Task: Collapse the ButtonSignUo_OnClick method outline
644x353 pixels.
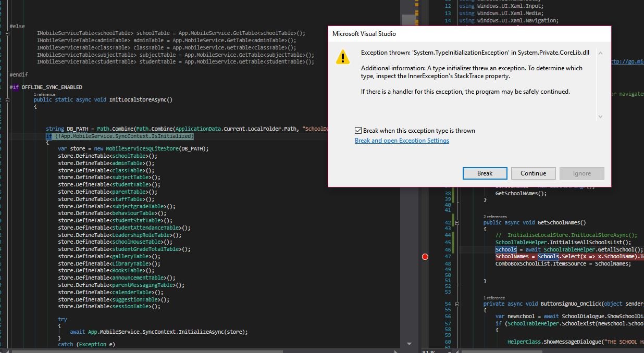Action: [457, 304]
